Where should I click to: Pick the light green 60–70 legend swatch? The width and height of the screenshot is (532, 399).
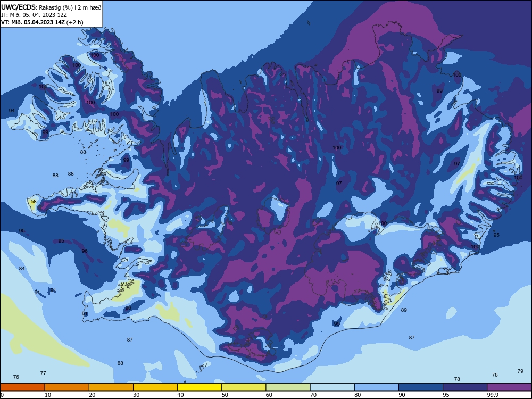click(x=288, y=387)
